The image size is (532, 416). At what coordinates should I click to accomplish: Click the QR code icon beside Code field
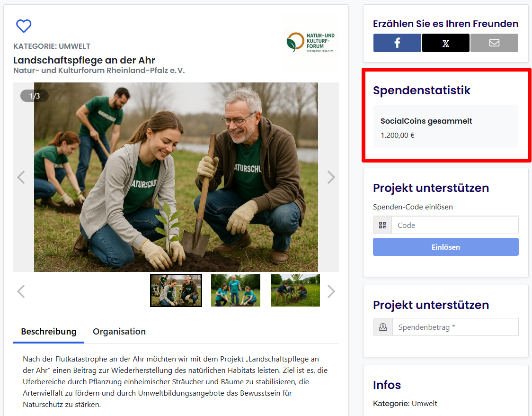pos(382,225)
